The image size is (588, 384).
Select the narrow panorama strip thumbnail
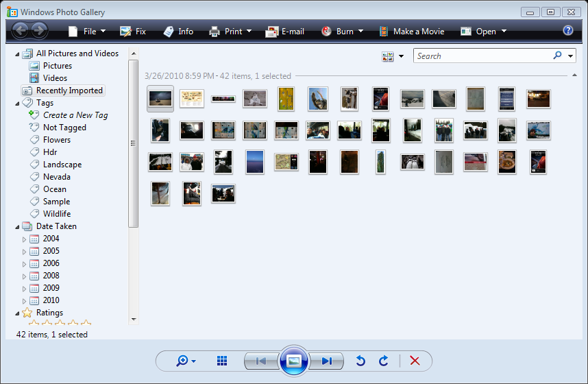(x=223, y=99)
